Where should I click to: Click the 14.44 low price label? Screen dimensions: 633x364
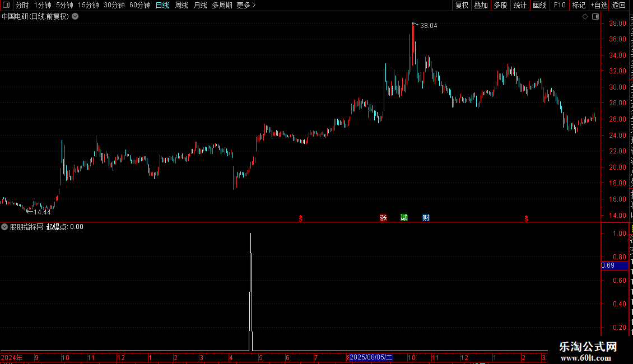(43, 212)
